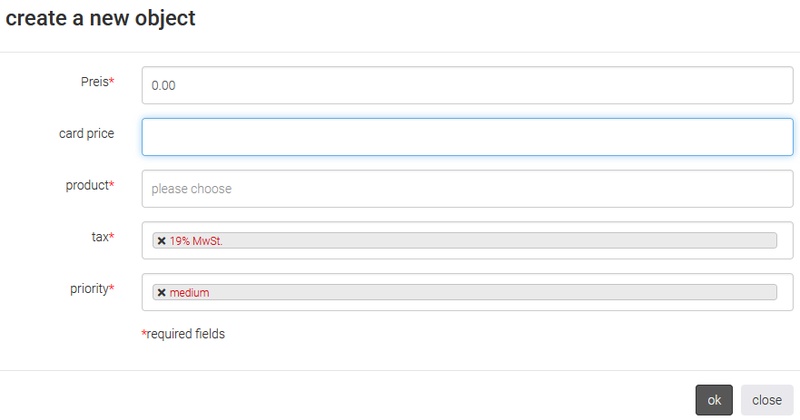This screenshot has height=420, width=800.
Task: Remove the medium priority tag
Action: click(161, 292)
